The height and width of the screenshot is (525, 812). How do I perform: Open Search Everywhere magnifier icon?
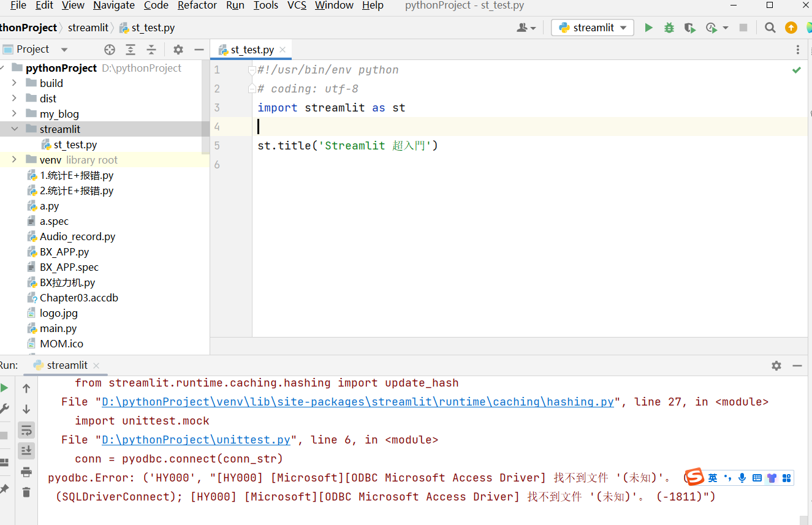(770, 28)
